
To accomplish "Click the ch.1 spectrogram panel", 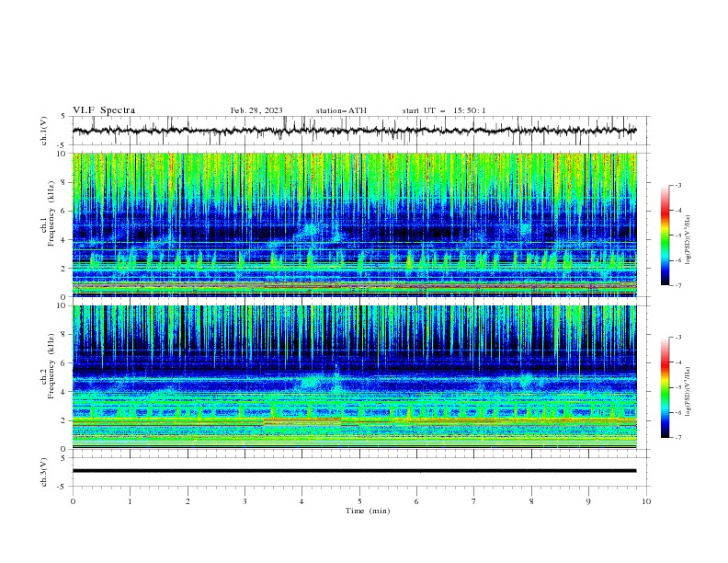I will pos(354,224).
